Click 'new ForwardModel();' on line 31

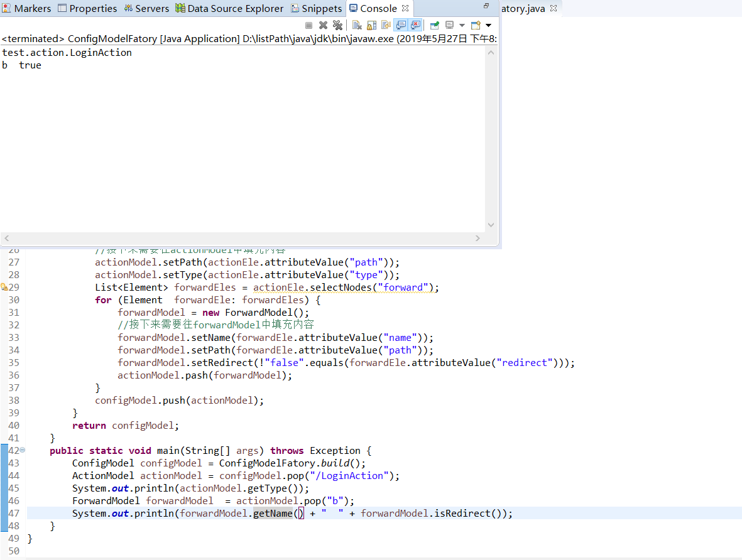click(x=256, y=313)
